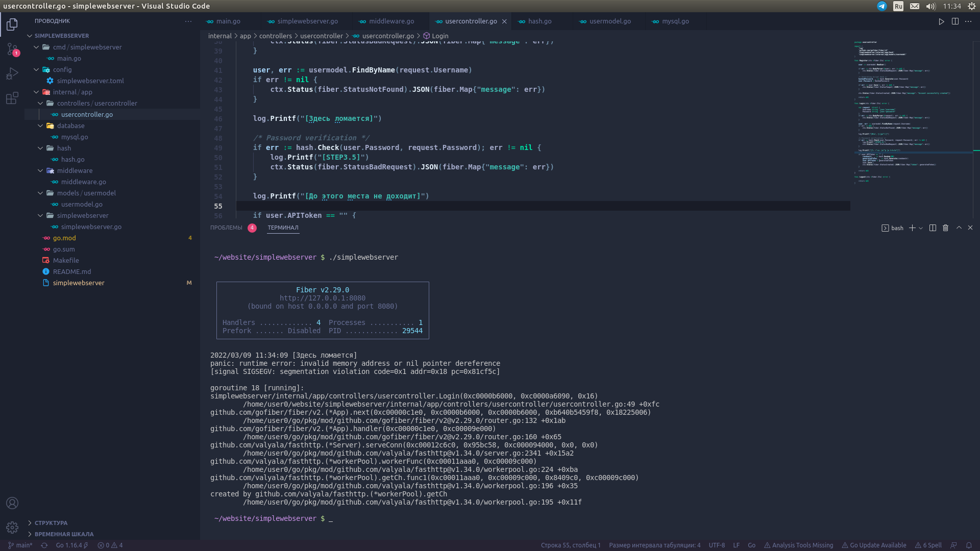The image size is (980, 551).
Task: Open terminal launch profile dropdown arrow
Action: pos(921,228)
